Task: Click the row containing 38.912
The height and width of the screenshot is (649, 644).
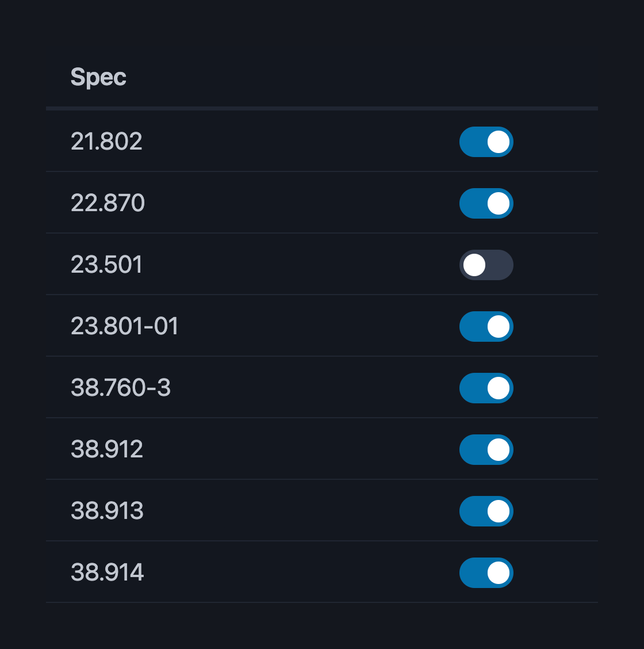Action: (x=287, y=449)
